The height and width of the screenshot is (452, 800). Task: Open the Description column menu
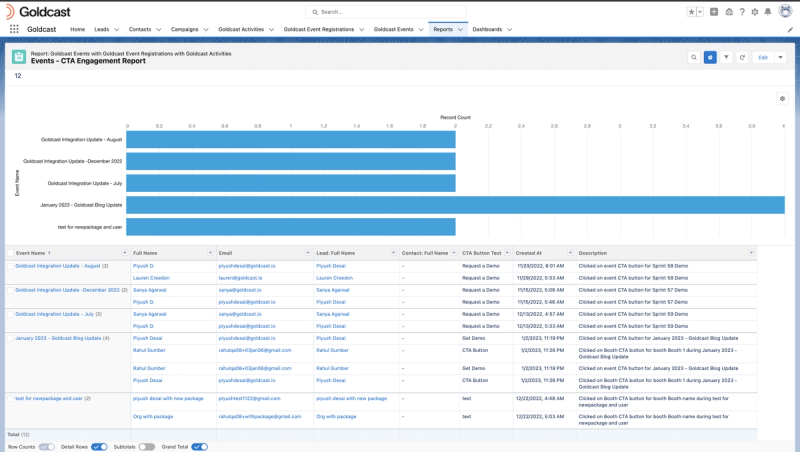751,253
